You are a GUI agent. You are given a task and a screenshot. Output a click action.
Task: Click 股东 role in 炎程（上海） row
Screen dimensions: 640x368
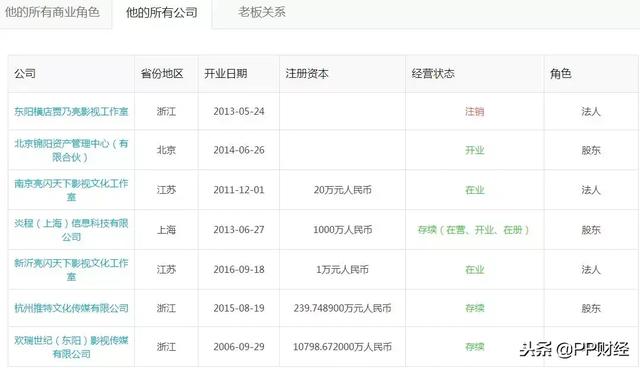point(591,230)
